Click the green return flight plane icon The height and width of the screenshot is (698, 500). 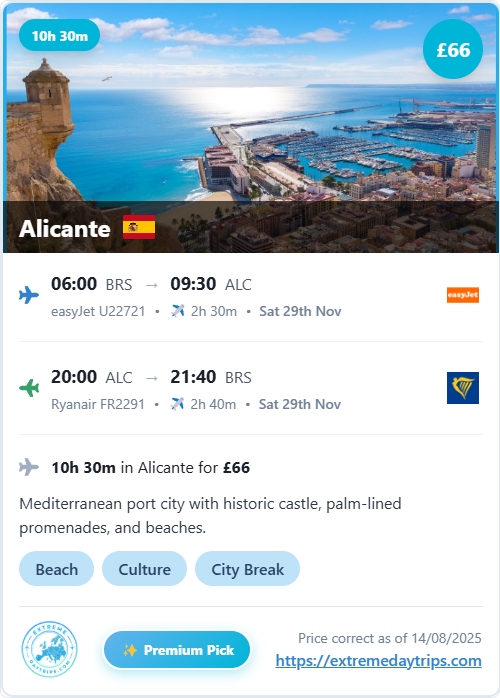29,388
